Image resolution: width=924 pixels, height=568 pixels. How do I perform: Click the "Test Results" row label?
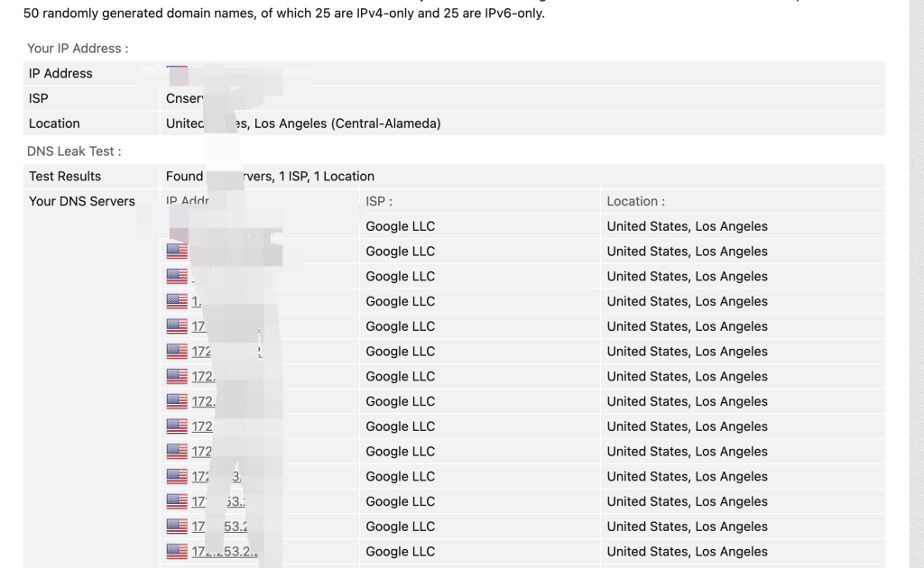click(x=65, y=176)
